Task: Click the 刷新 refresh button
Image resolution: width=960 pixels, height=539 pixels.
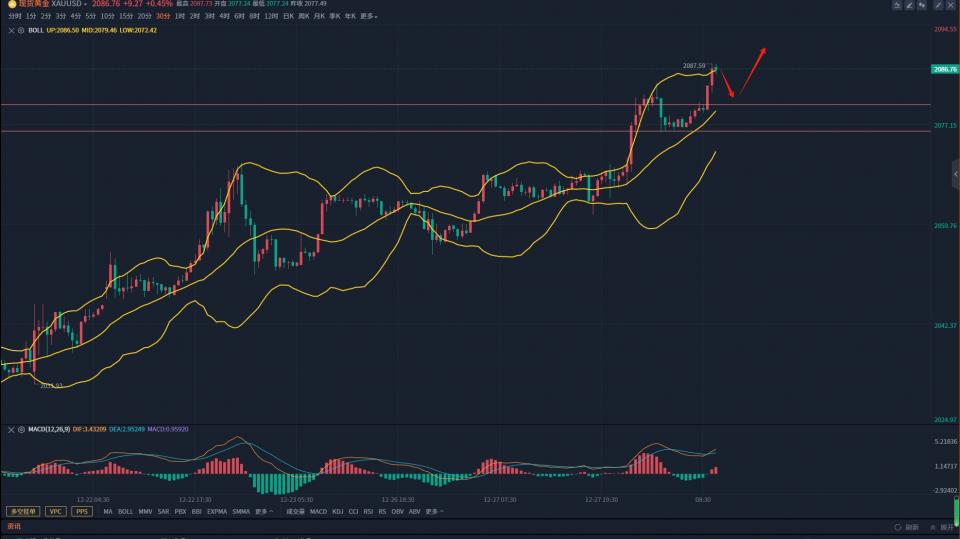Action: tap(907, 527)
